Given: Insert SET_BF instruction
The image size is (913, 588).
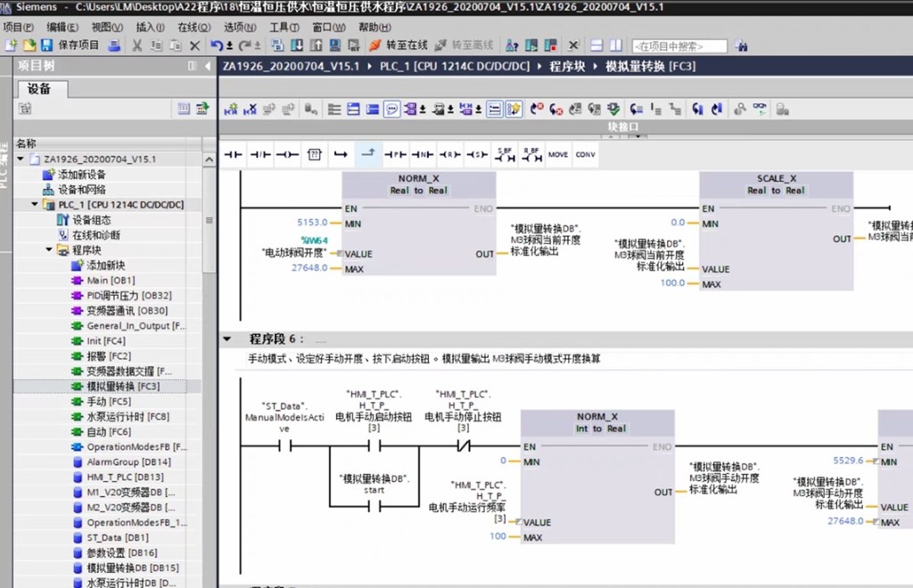Looking at the screenshot, I should pos(505,155).
